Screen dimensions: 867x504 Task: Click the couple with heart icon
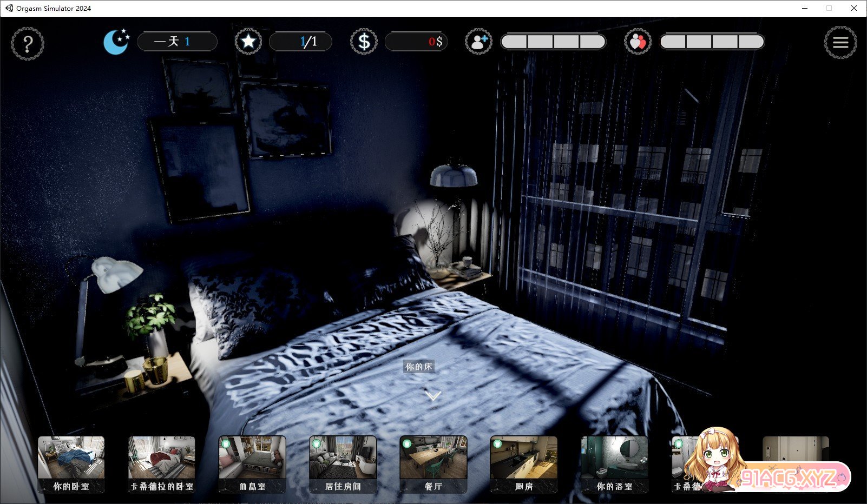[x=638, y=42]
